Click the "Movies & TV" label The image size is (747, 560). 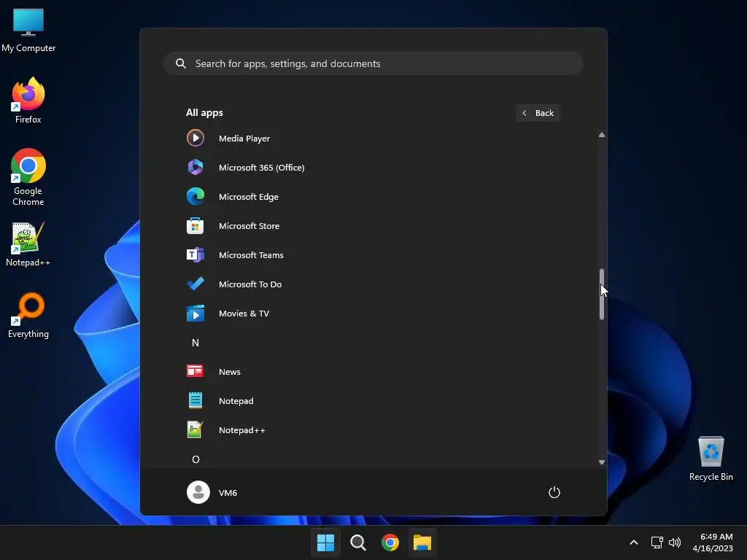pyautogui.click(x=244, y=314)
